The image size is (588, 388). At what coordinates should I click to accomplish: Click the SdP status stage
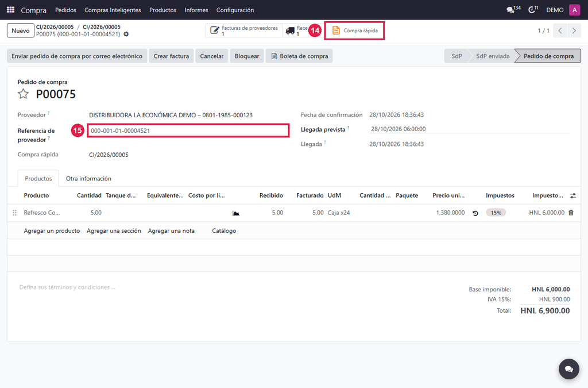tap(457, 56)
